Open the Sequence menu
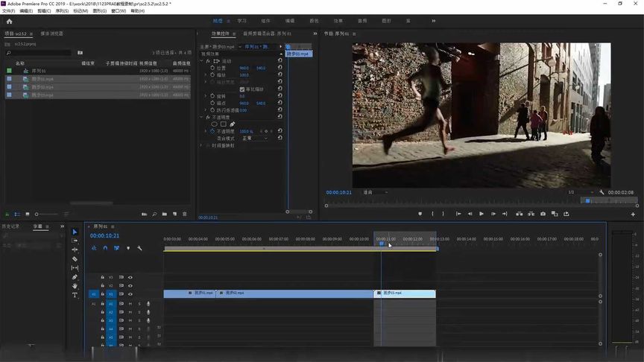The image size is (644, 362). pyautogui.click(x=62, y=11)
